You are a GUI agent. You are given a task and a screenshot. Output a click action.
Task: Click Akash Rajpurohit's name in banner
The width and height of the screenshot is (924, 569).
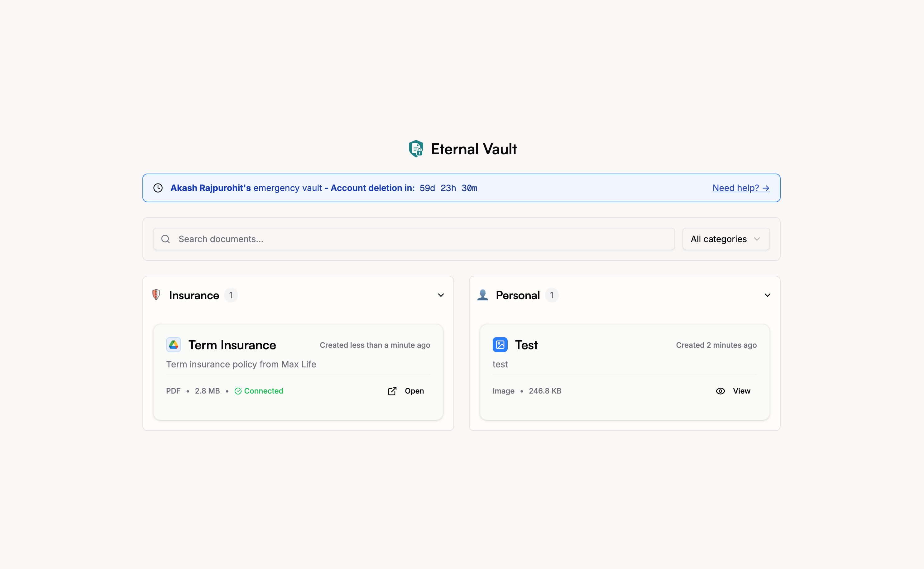[x=210, y=188]
